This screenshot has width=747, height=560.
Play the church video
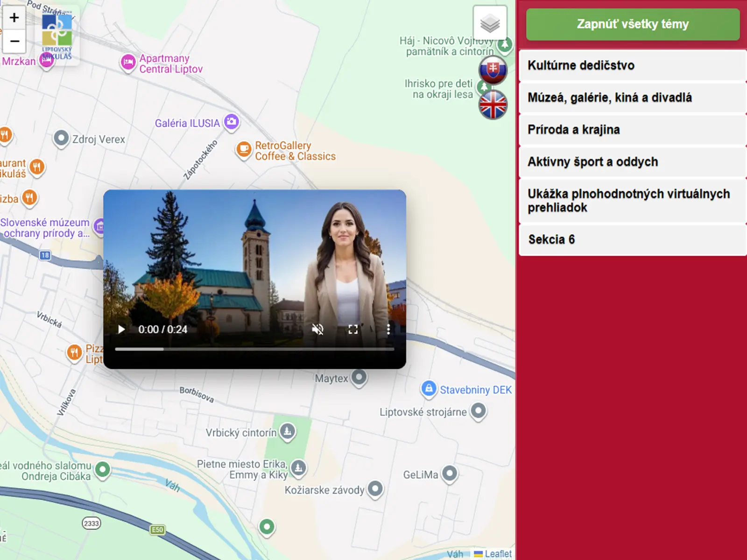point(121,329)
